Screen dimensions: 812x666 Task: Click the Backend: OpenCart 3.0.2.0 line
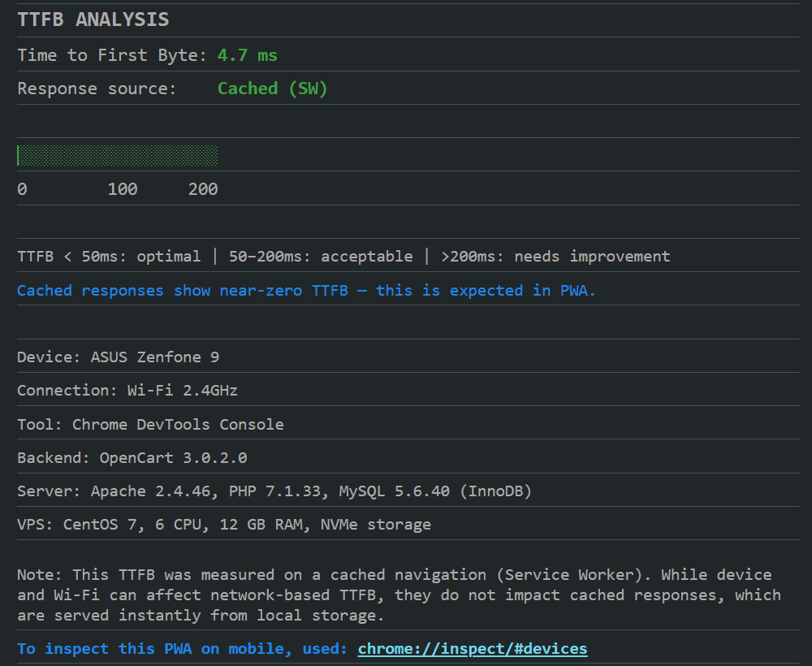(x=132, y=458)
